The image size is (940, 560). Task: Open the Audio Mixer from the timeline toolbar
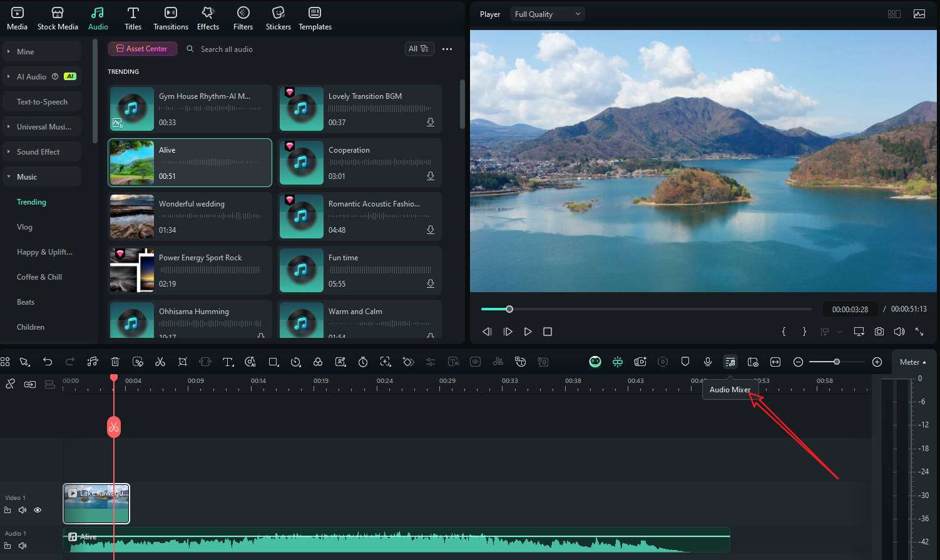(730, 362)
